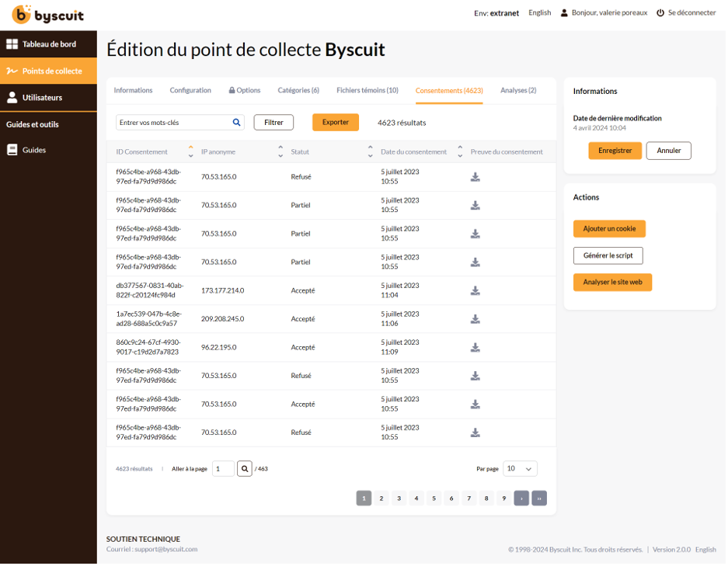Click Analyser le site web button
The height and width of the screenshot is (566, 728).
[x=612, y=282]
